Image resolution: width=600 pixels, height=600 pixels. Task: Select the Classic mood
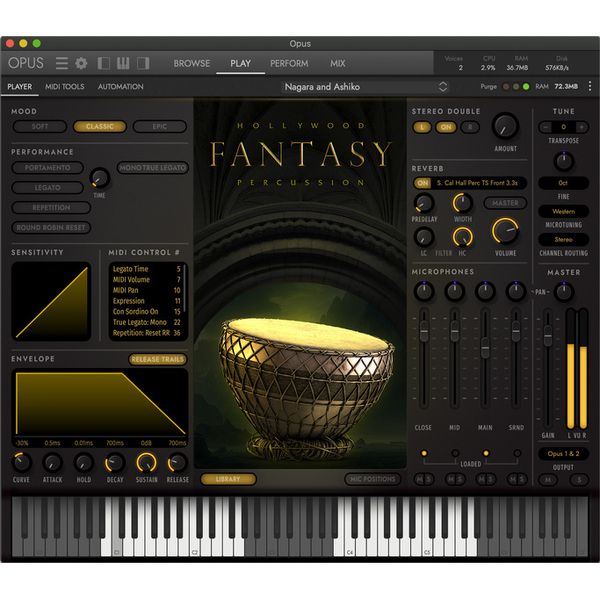point(100,126)
